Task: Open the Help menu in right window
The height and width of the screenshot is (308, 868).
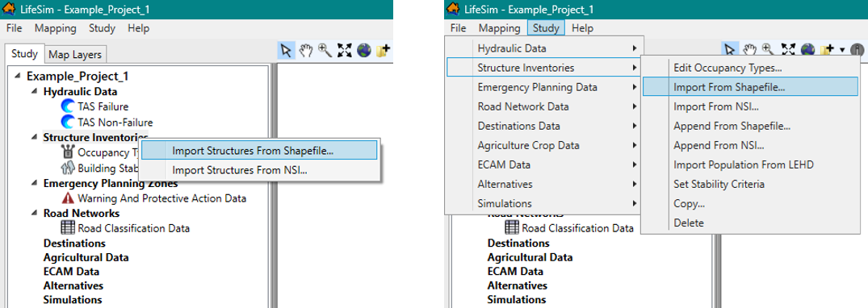Action: coord(582,27)
